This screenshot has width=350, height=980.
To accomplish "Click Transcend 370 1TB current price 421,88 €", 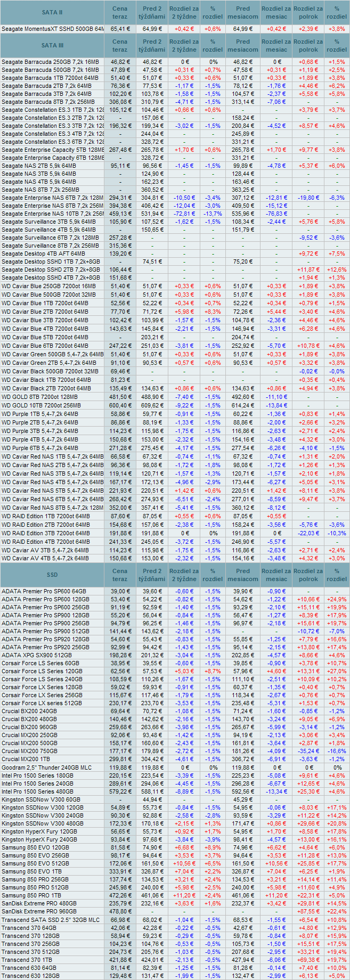I will point(120,960).
